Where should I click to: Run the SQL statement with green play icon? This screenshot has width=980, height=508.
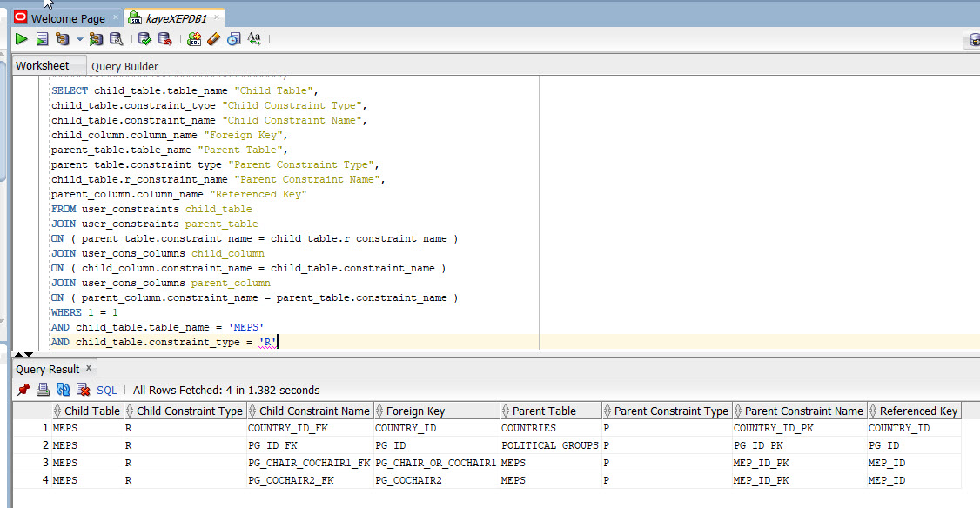coord(21,39)
